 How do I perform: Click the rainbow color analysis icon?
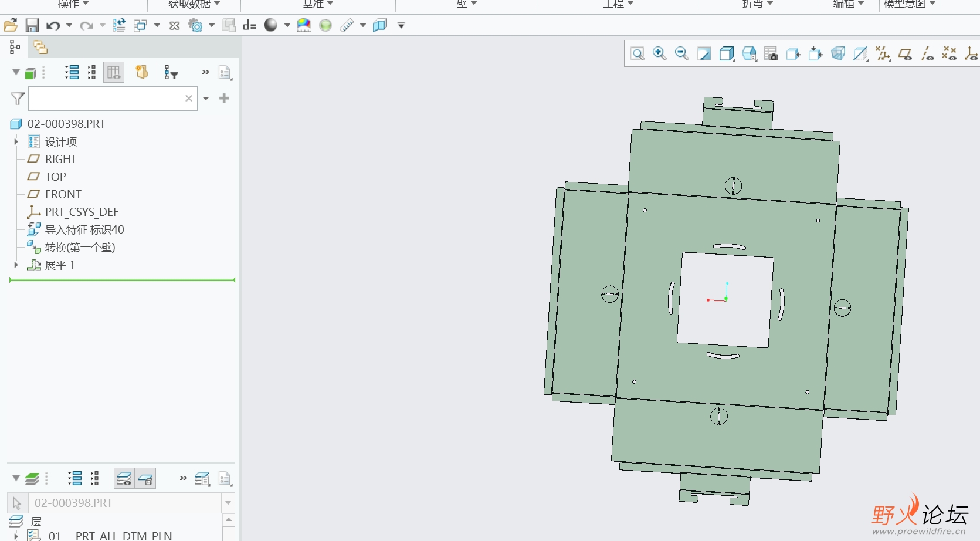click(304, 25)
